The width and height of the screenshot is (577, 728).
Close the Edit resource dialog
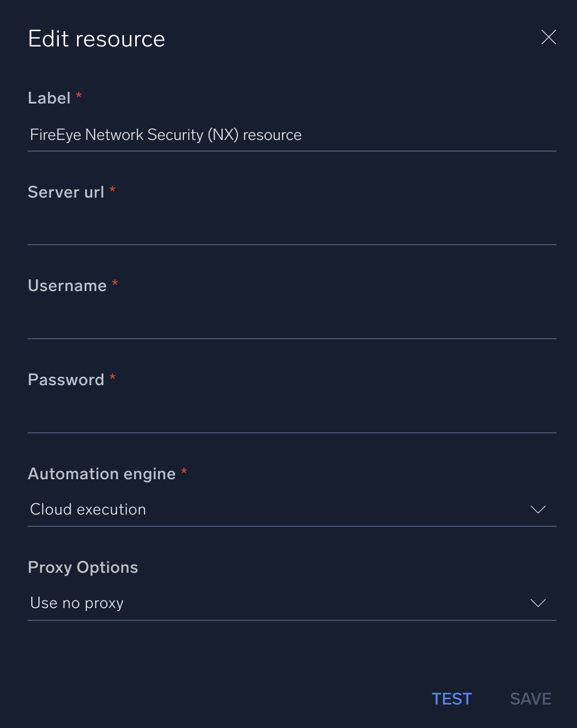tap(548, 37)
